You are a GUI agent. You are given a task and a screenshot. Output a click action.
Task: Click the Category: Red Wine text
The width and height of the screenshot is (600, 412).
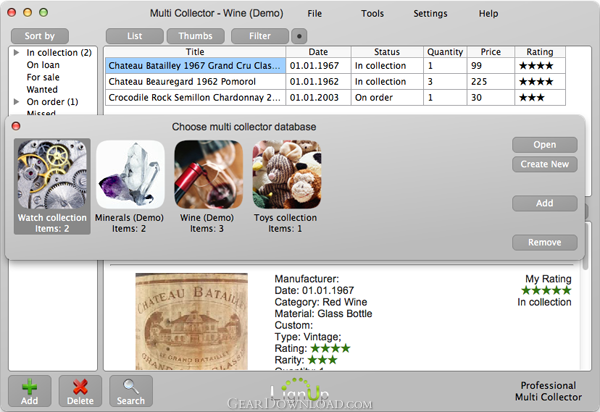pyautogui.click(x=321, y=302)
